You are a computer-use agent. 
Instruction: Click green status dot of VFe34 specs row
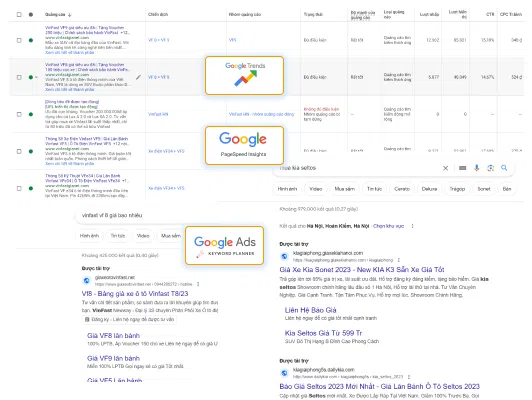click(x=31, y=188)
